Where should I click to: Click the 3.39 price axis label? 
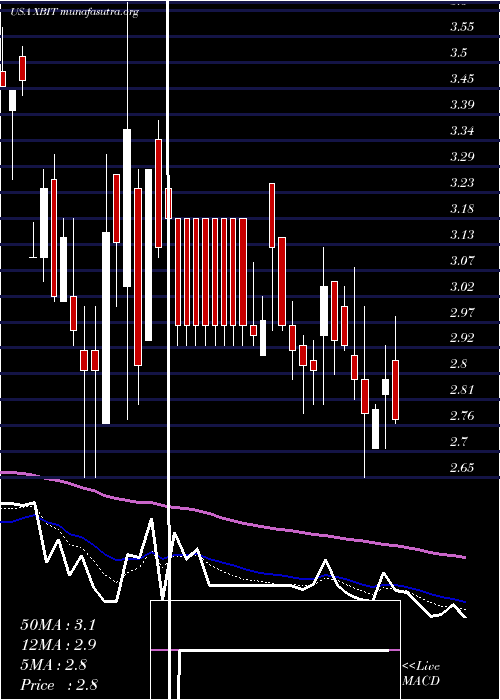click(462, 105)
